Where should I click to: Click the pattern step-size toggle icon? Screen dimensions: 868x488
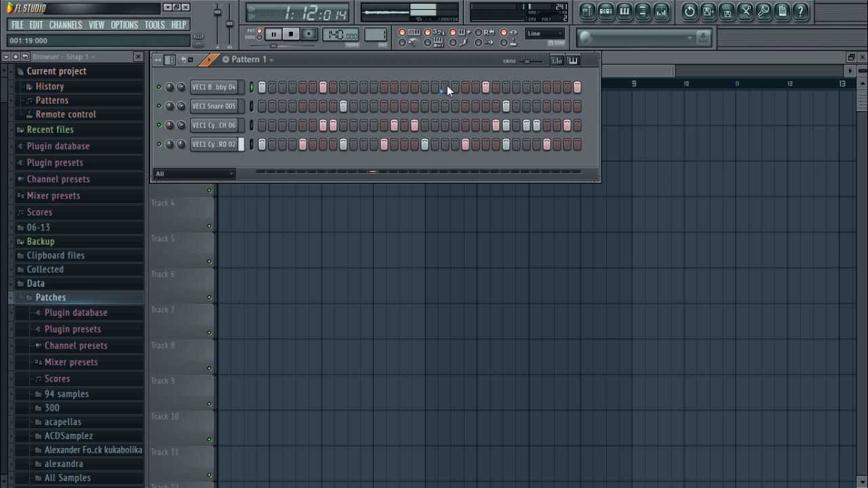(x=170, y=60)
